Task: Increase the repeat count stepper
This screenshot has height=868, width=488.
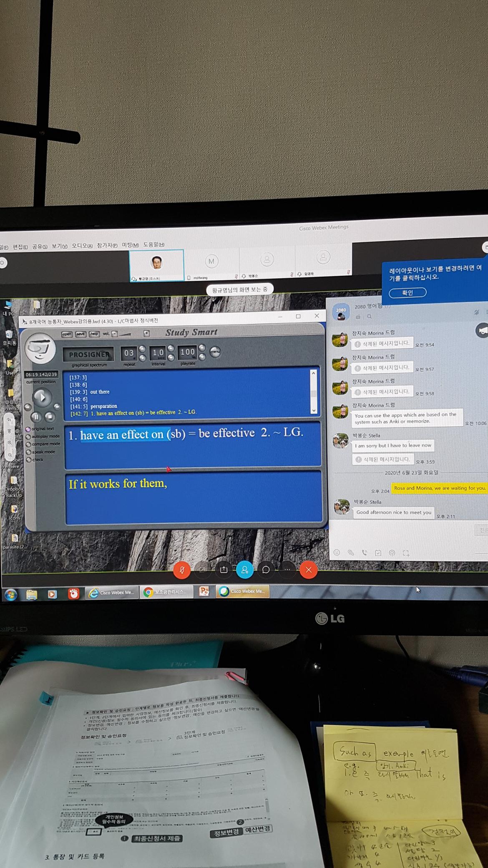Action: (142, 349)
